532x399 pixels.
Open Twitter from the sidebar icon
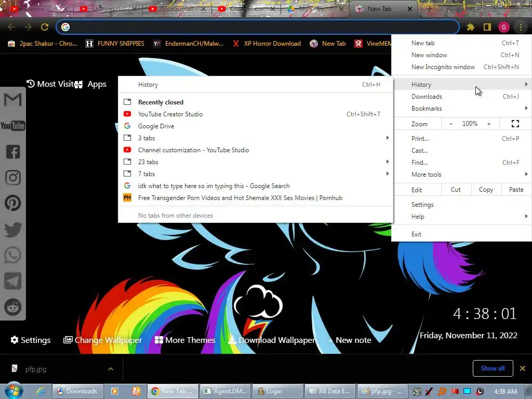click(x=13, y=229)
